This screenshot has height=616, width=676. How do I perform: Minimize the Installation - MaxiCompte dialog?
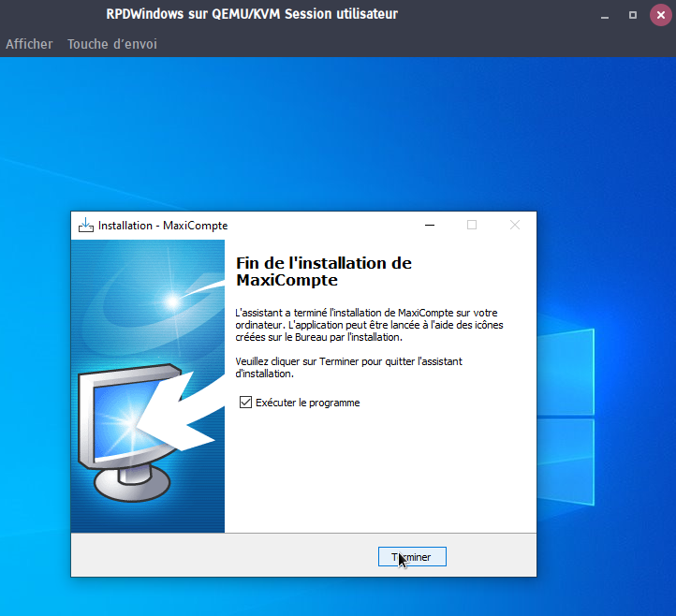click(430, 226)
